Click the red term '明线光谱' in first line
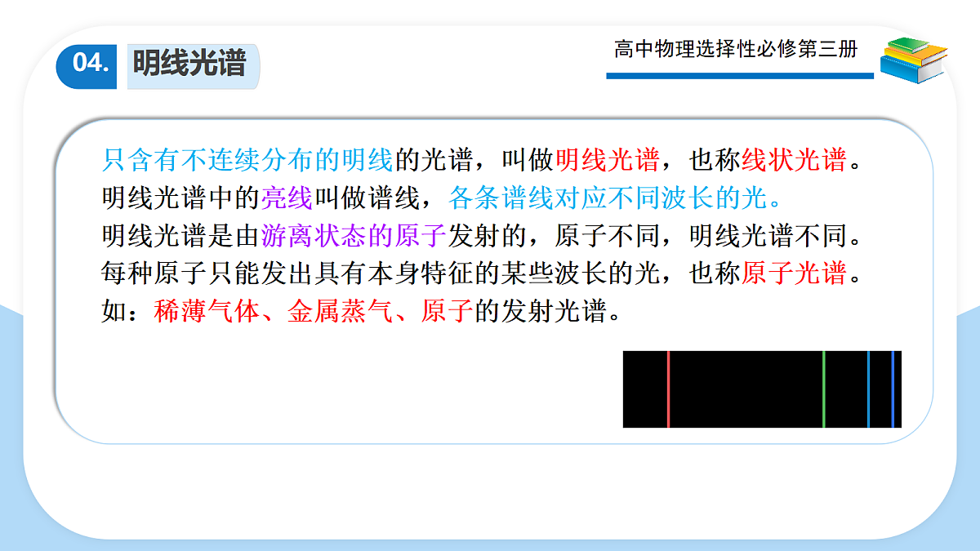 coord(607,160)
